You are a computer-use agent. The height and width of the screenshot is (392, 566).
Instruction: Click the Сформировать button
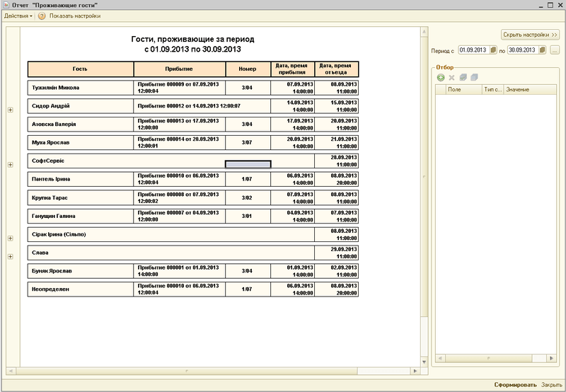pos(516,385)
